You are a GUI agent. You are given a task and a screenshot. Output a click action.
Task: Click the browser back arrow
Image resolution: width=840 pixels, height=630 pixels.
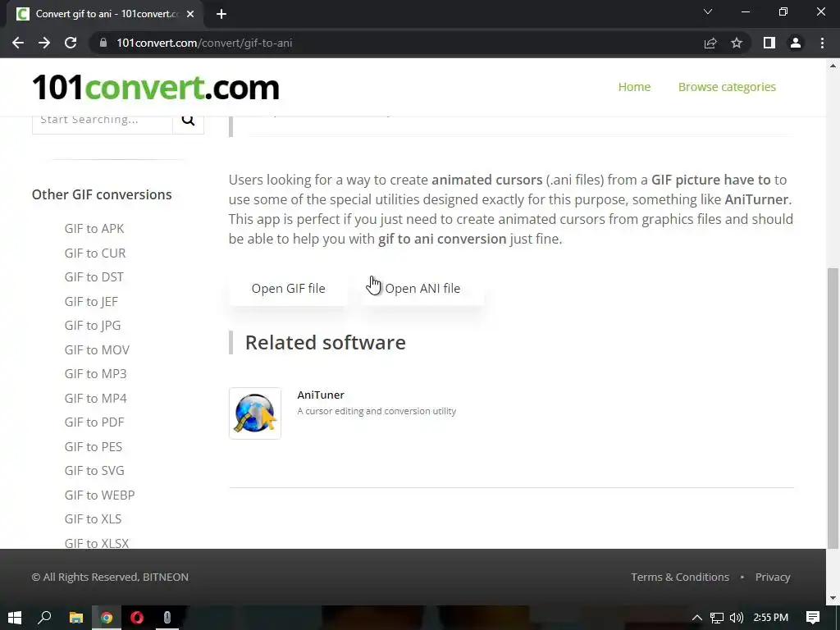pos(18,43)
